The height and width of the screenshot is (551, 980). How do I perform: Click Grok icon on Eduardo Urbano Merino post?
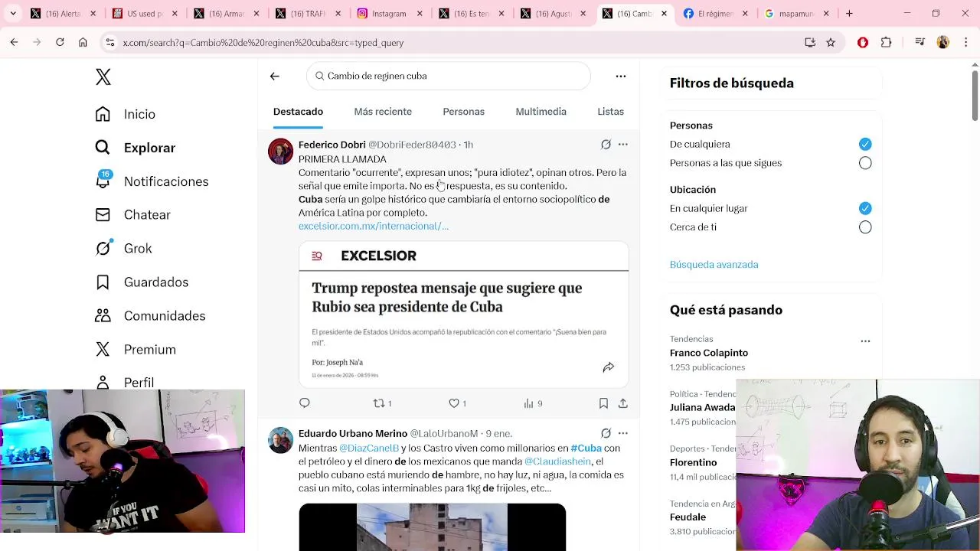pyautogui.click(x=606, y=433)
